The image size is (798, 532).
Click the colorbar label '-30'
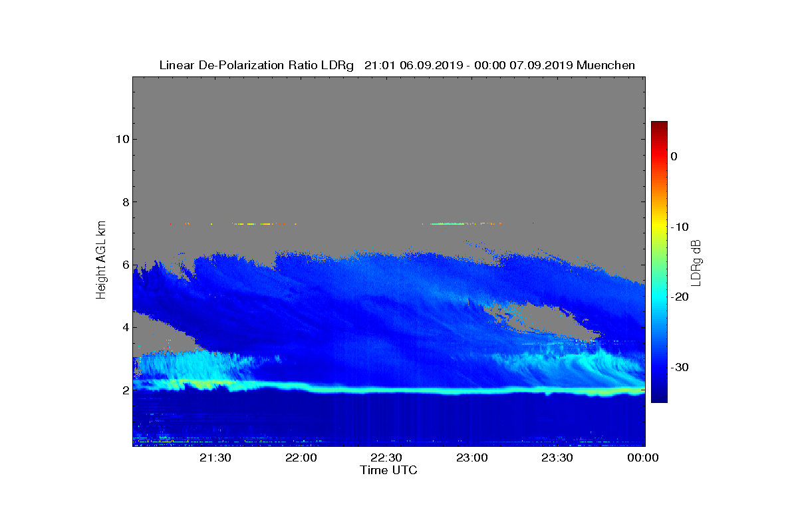pos(678,367)
